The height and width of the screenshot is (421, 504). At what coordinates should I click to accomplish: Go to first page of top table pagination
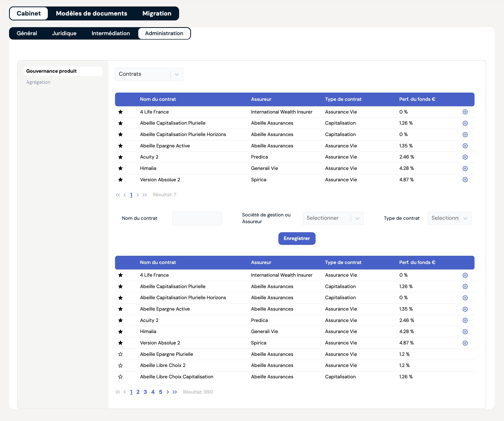118,195
